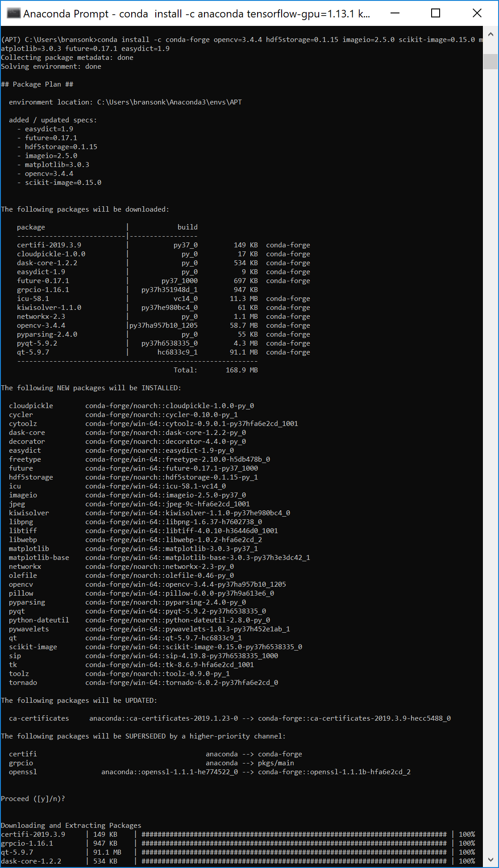Click the scrollbar down arrow
This screenshot has height=868, width=499.
click(491, 860)
